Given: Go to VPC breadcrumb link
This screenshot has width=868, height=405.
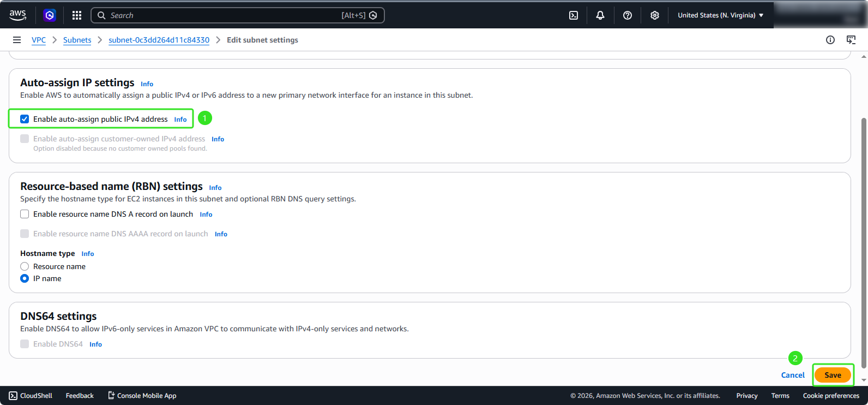Looking at the screenshot, I should click(39, 40).
